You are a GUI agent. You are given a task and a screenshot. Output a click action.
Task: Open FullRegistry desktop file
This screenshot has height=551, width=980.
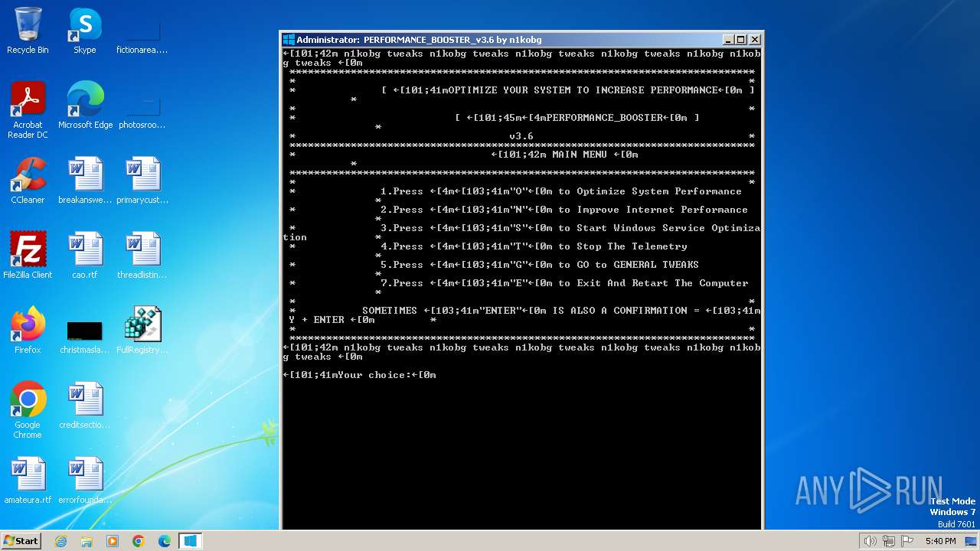click(142, 331)
